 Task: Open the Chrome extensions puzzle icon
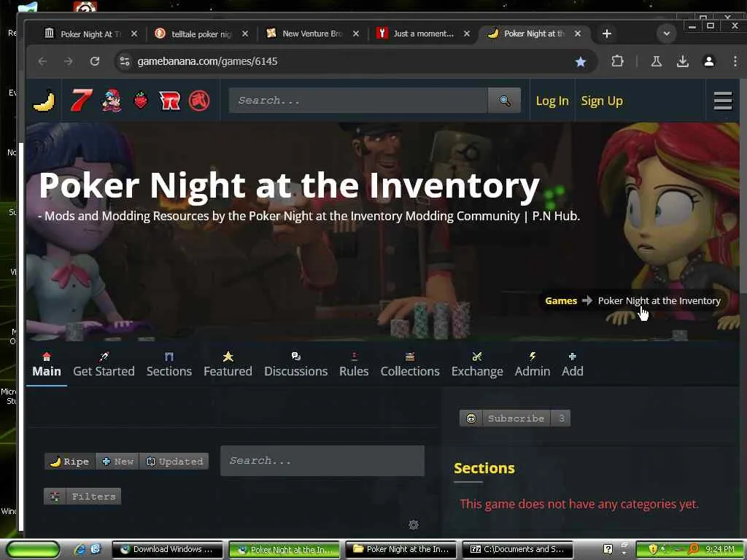click(x=617, y=61)
